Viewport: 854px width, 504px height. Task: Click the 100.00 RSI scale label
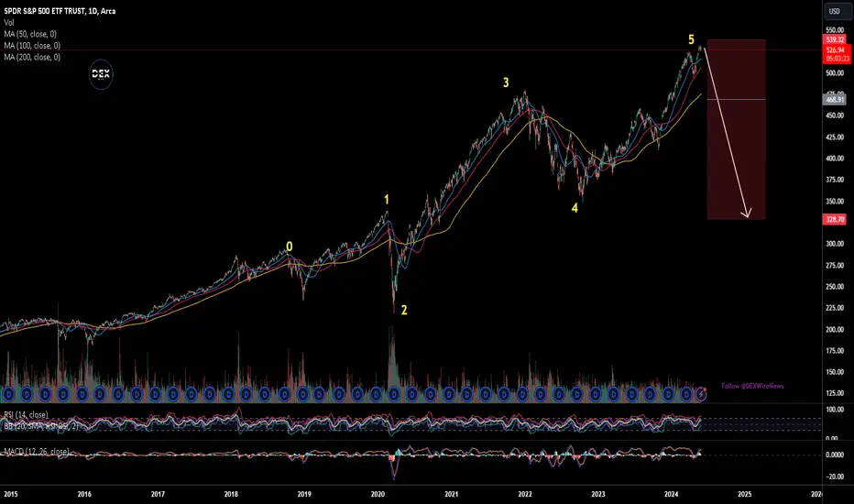[835, 410]
